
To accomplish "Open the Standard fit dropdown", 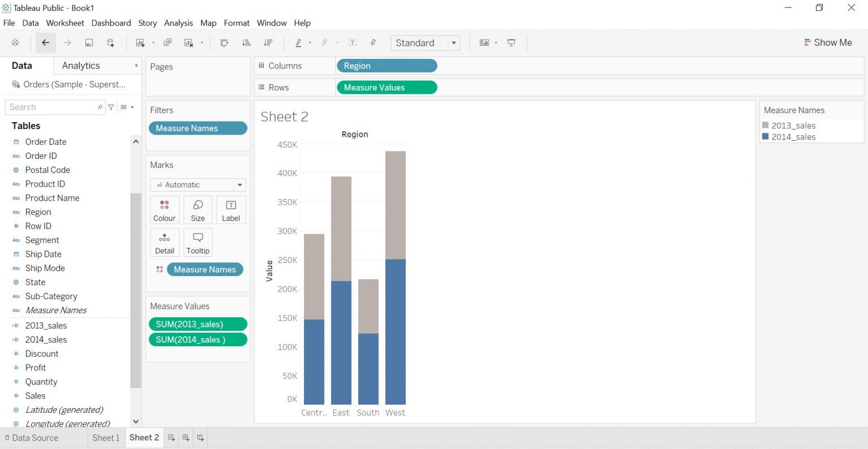I will pyautogui.click(x=454, y=42).
